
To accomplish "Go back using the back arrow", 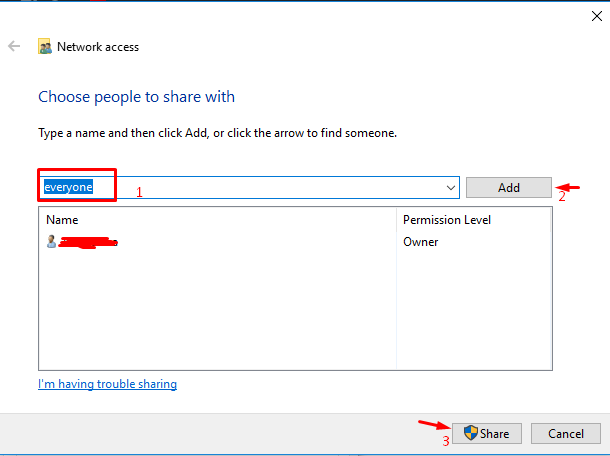I will pos(14,46).
